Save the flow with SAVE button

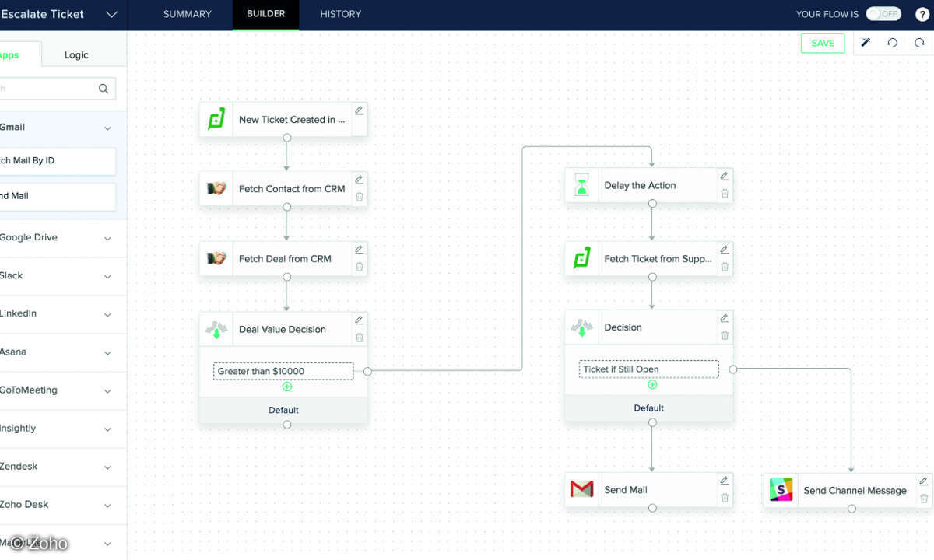click(823, 43)
